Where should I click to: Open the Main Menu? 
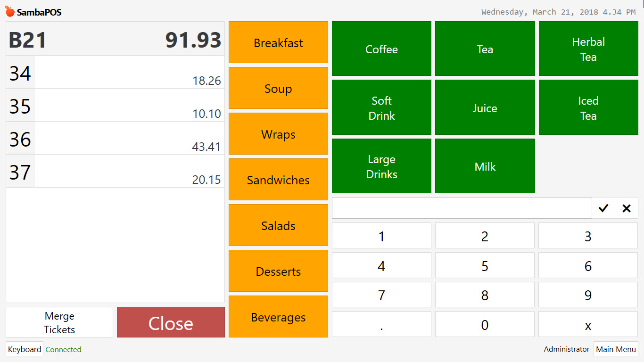tap(616, 349)
